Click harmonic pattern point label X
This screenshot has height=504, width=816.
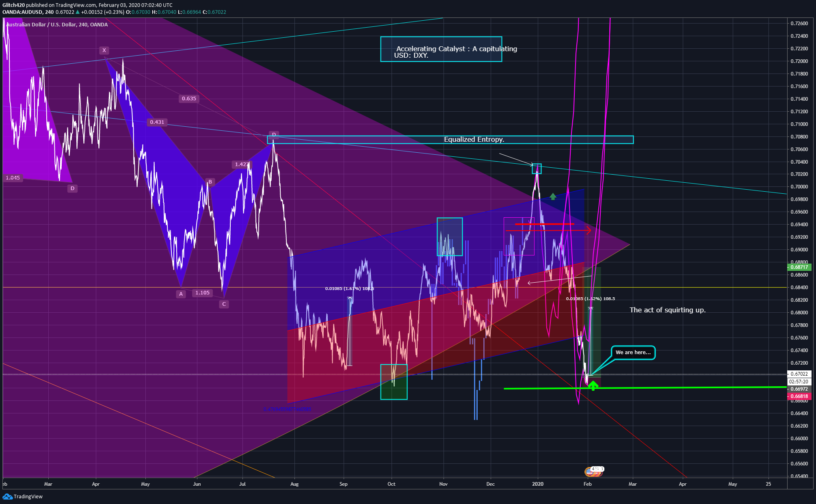(x=104, y=50)
